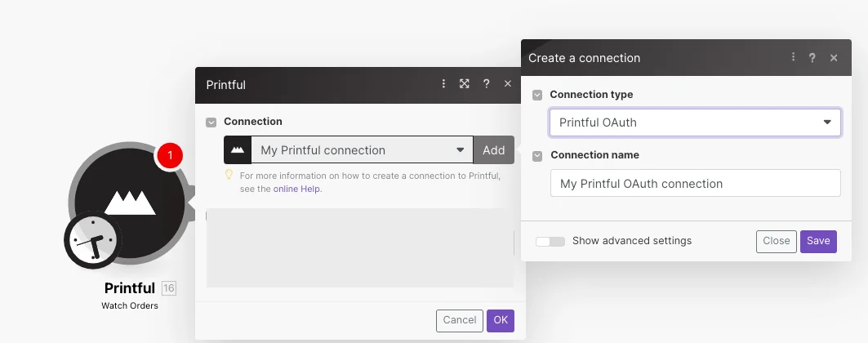This screenshot has width=868, height=343.
Task: Click the Printful dialog title text
Action: (226, 85)
